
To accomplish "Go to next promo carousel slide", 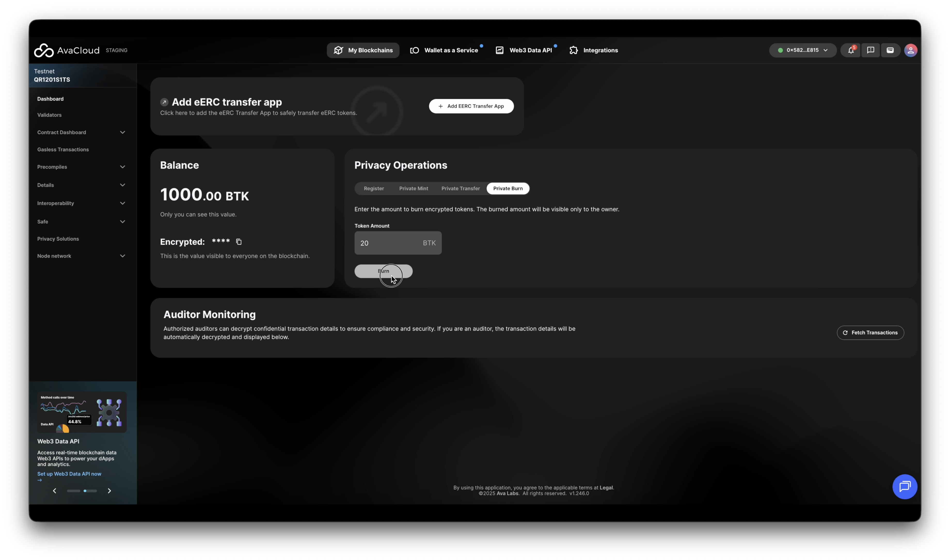I will [x=109, y=491].
